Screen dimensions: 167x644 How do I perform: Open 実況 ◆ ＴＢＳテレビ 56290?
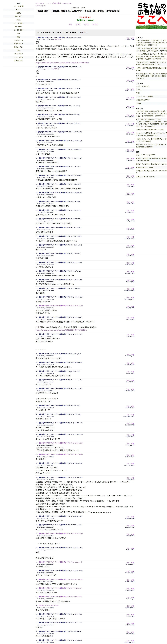[x=145, y=155]
